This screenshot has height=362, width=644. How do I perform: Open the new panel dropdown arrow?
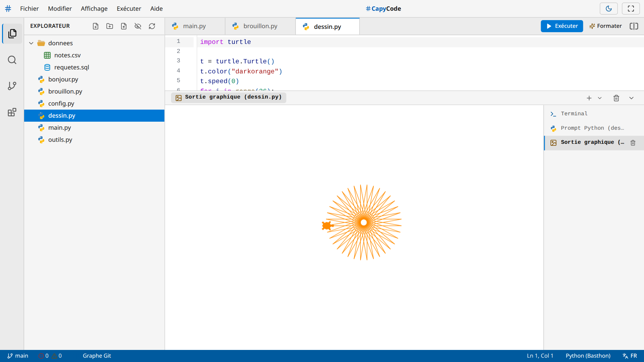(600, 98)
